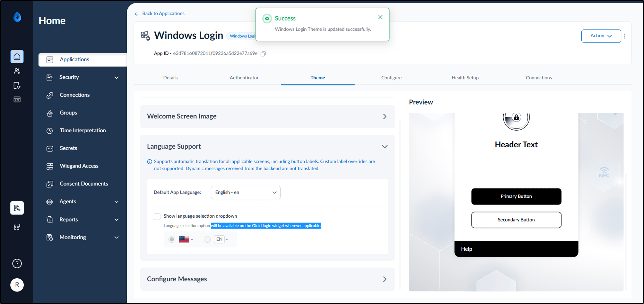Image resolution: width=644 pixels, height=304 pixels.
Task: Click the Secrets menu icon
Action: coord(50,148)
